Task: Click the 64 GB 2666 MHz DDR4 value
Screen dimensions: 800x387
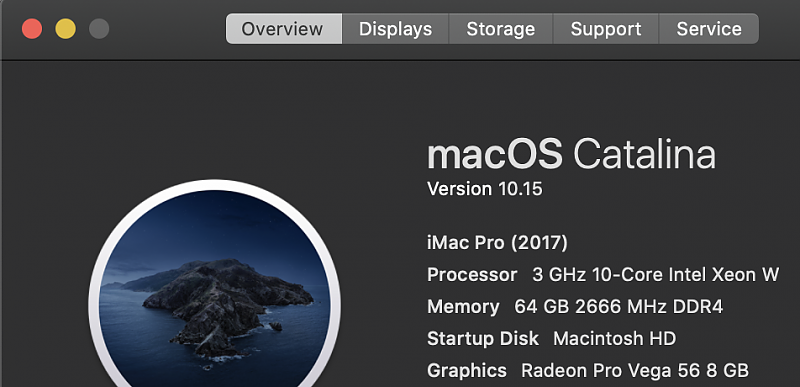Action: [x=619, y=307]
